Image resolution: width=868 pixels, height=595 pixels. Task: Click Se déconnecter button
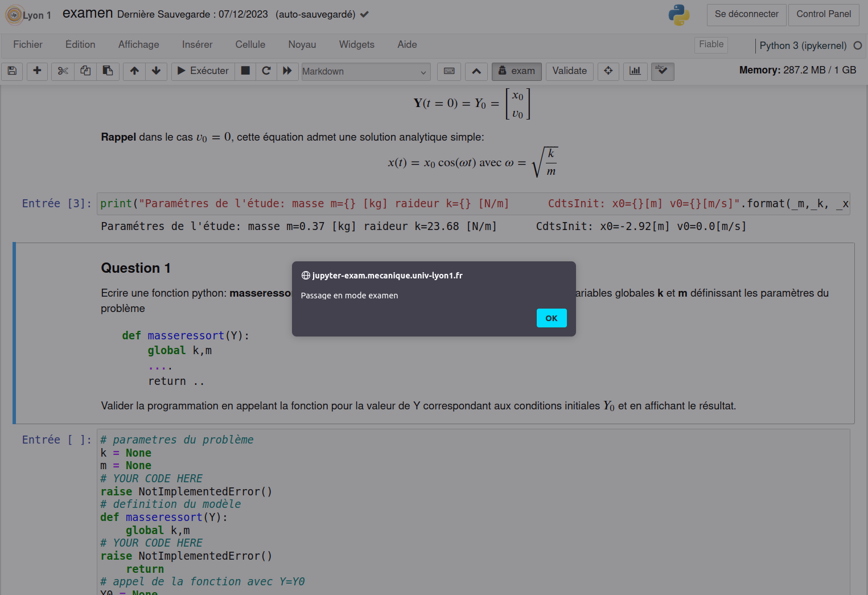point(746,14)
